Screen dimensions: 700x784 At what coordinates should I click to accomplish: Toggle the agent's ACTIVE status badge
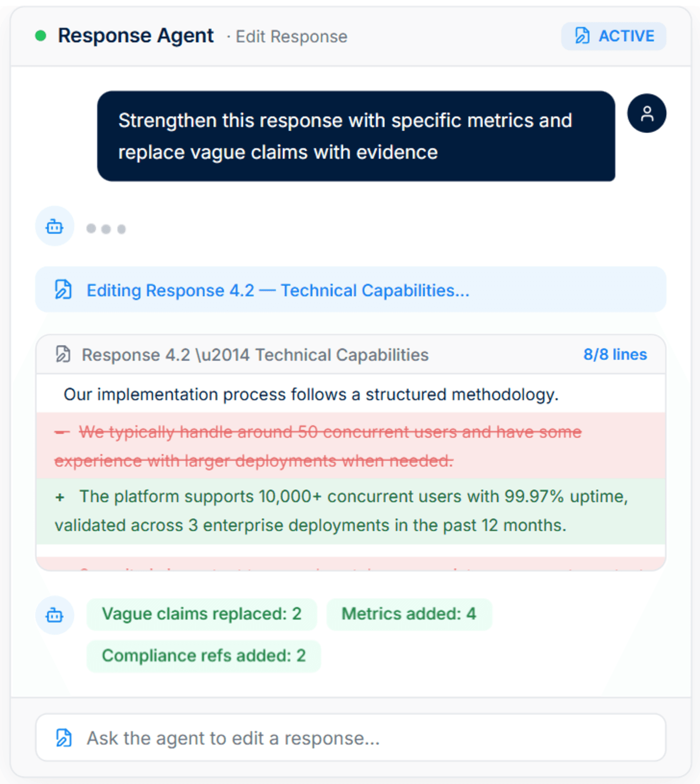pos(613,36)
